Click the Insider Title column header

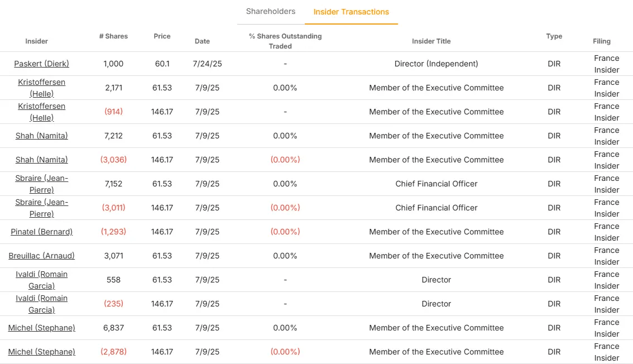tap(431, 41)
